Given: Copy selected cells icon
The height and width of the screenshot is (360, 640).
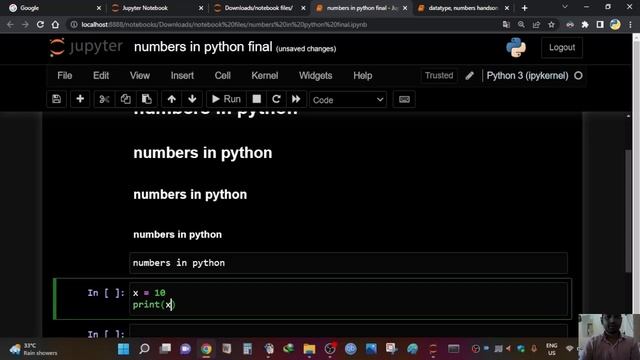Looking at the screenshot, I should [x=125, y=99].
